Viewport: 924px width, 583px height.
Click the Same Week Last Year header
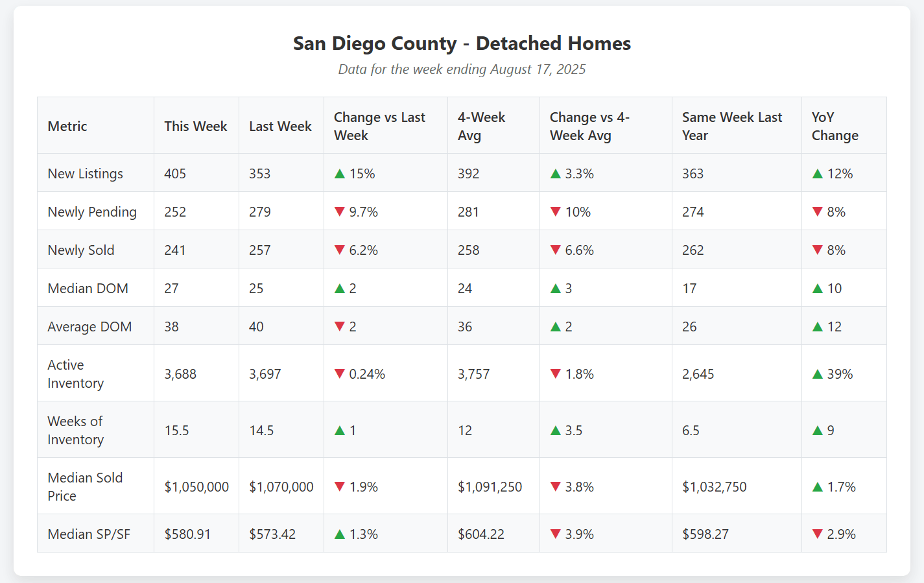pos(731,126)
